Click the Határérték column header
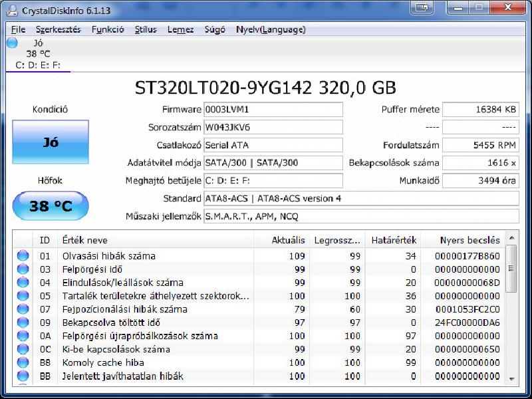The image size is (532, 399). tap(393, 240)
